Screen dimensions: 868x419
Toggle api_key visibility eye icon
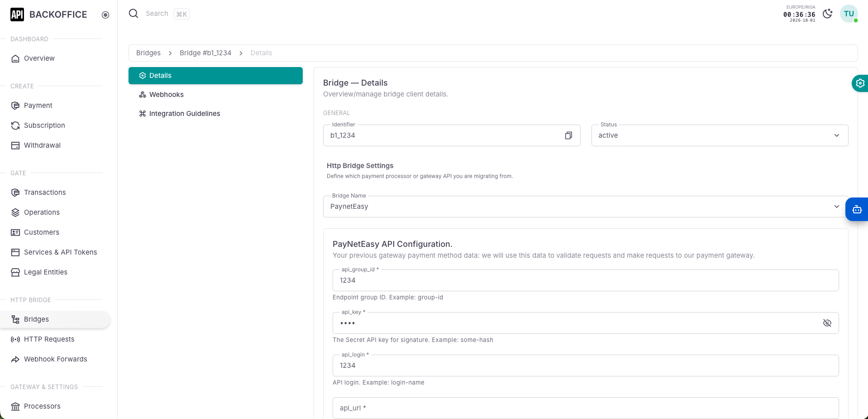(827, 323)
